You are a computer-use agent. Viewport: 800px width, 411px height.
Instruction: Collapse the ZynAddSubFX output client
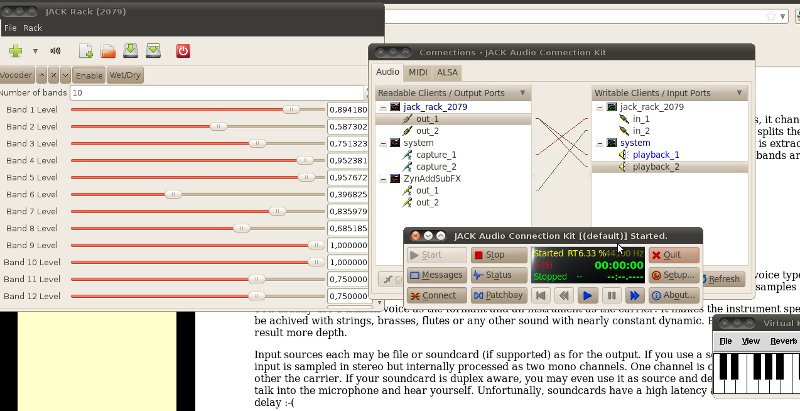(381, 179)
